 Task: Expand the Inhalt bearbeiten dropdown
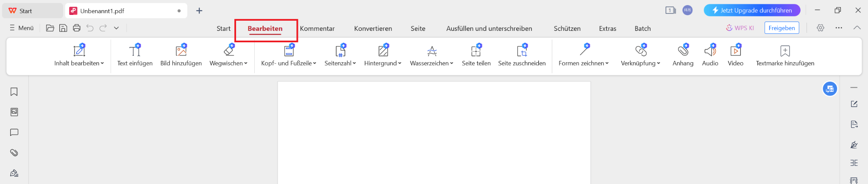102,63
